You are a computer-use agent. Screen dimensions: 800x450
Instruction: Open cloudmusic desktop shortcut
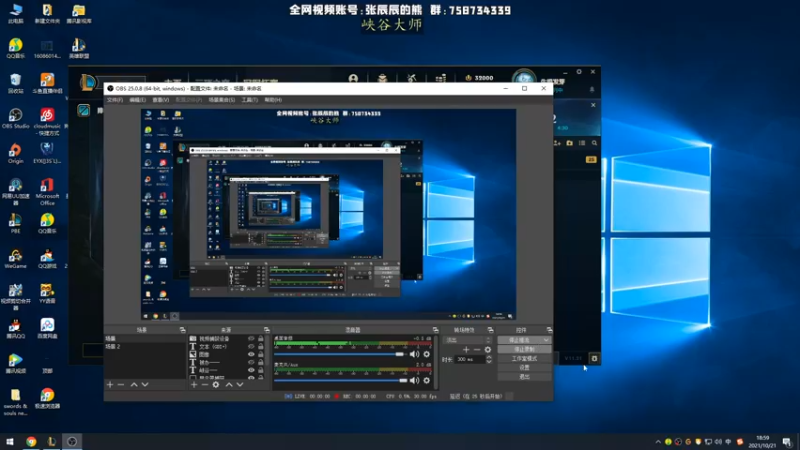(47, 121)
